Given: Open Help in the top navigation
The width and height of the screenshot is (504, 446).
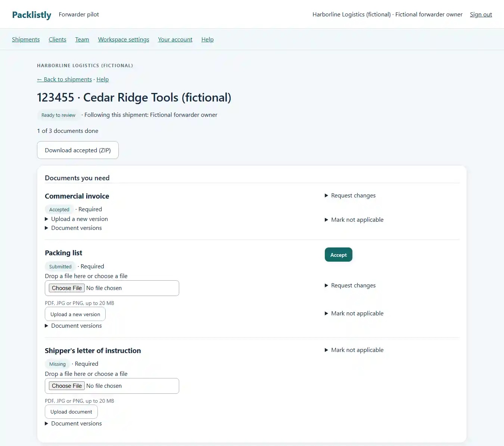Looking at the screenshot, I should [207, 40].
